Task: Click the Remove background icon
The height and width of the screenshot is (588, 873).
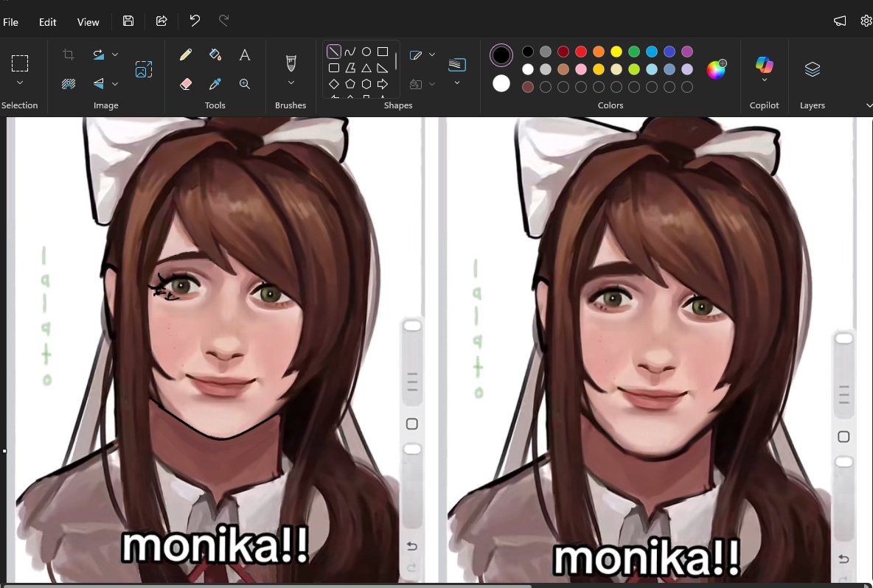Action: (x=69, y=84)
